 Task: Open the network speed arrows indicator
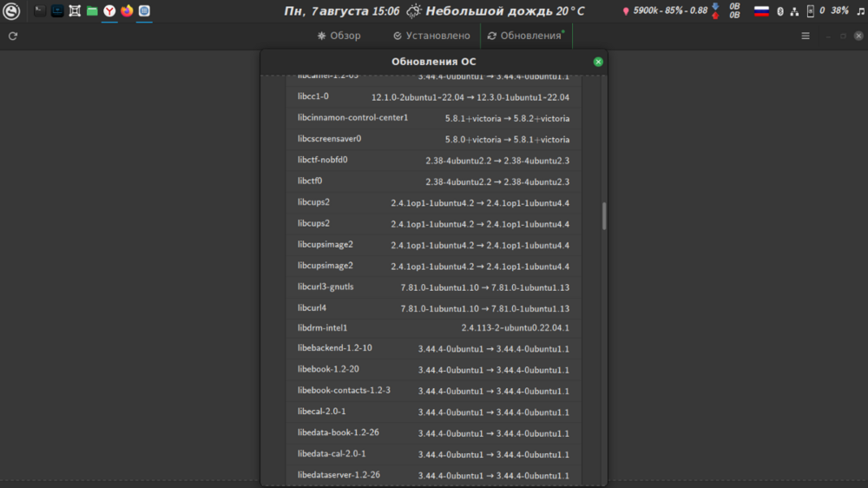[715, 10]
